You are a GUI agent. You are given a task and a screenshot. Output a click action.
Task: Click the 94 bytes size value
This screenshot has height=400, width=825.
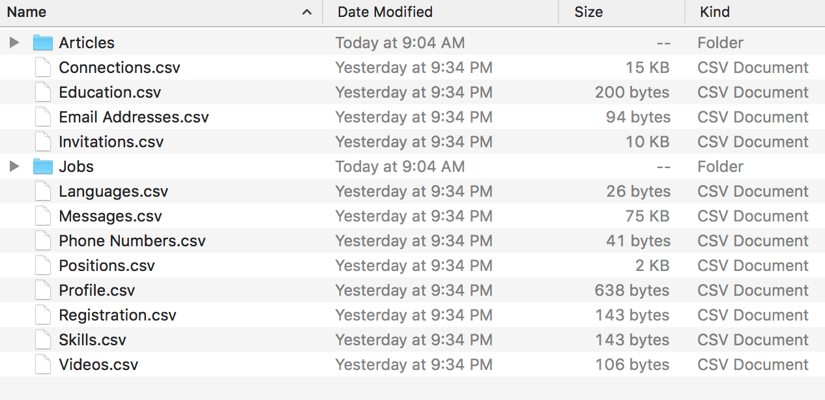pos(638,117)
